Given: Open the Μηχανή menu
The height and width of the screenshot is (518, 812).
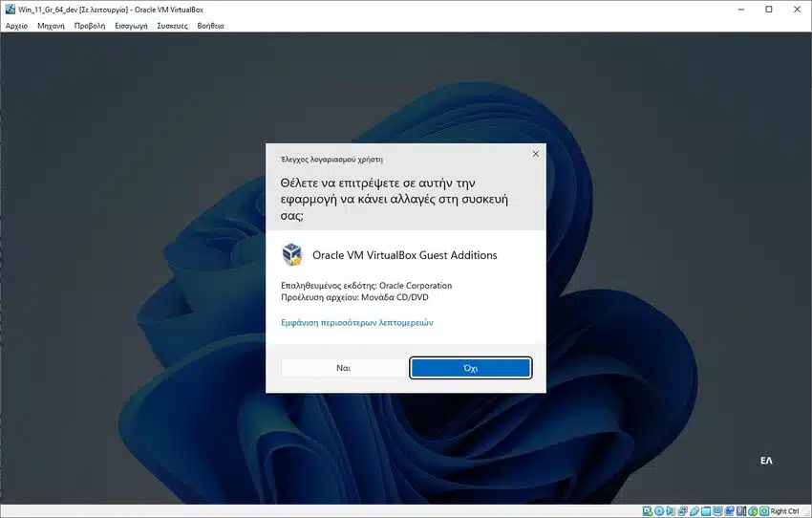Looking at the screenshot, I should 51,26.
